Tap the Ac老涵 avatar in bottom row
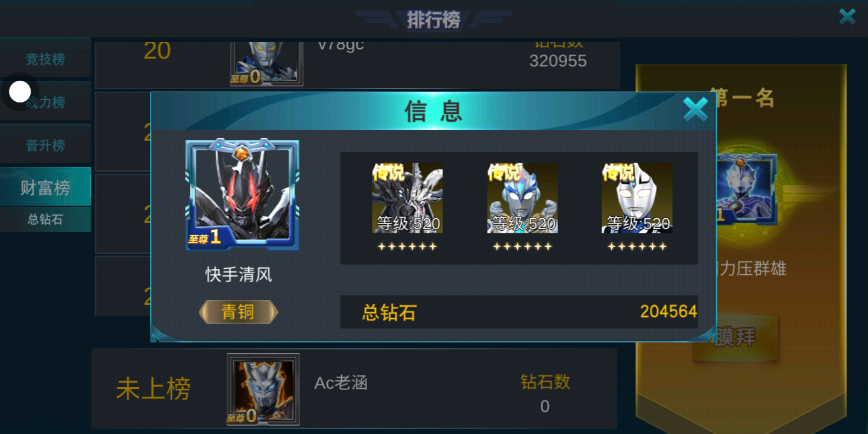 pos(263,389)
